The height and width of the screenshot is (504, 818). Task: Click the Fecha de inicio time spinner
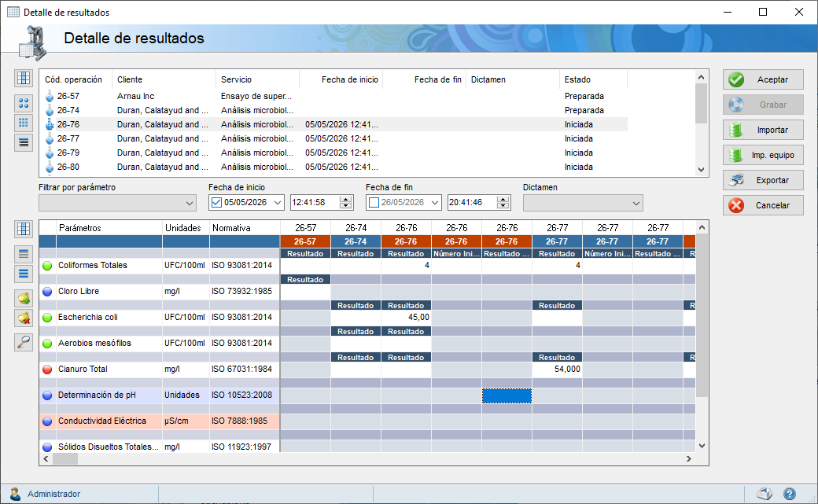tap(345, 202)
